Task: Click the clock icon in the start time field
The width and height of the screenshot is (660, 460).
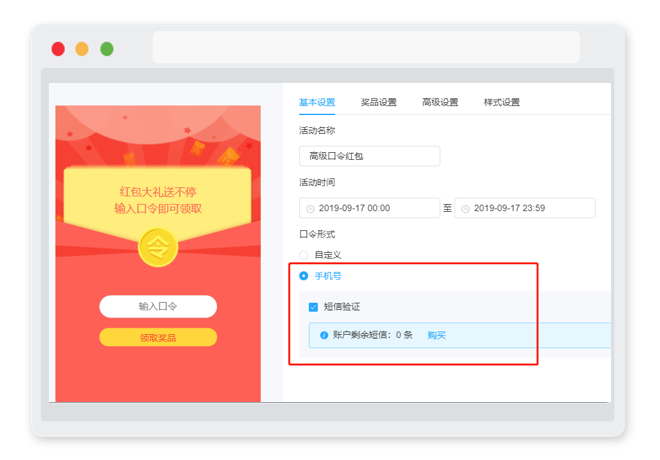Action: coord(310,209)
